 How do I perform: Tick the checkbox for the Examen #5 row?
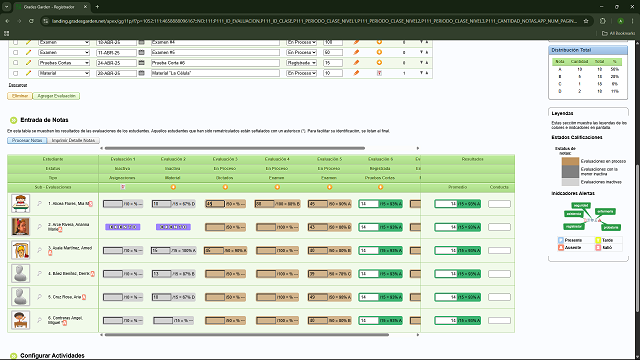click(x=16, y=52)
